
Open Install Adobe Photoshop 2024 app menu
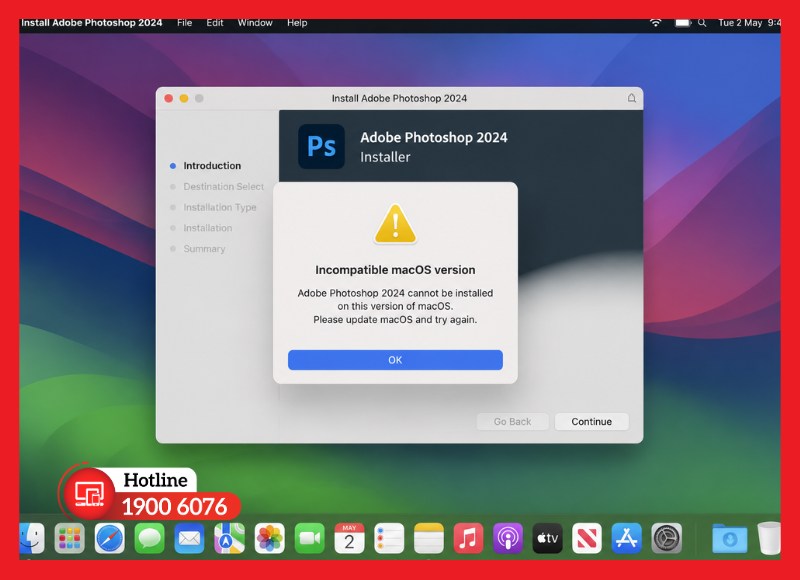pyautogui.click(x=92, y=23)
